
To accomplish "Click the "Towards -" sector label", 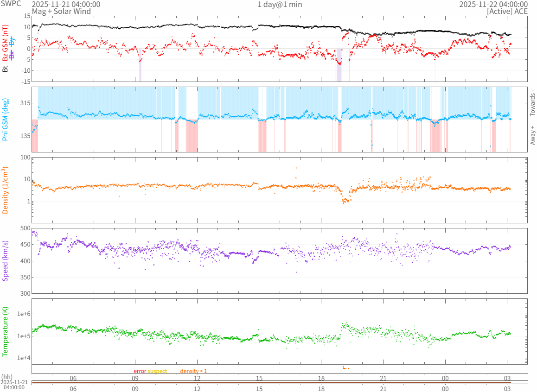I will point(532,102).
